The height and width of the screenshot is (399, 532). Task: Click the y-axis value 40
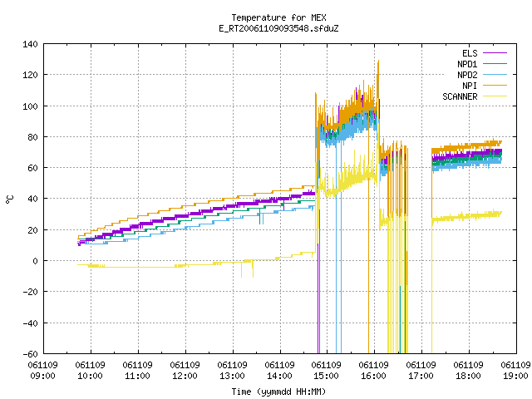(33, 199)
